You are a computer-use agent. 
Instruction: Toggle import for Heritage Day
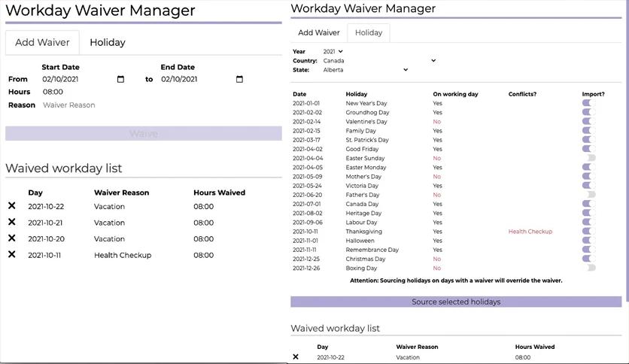tap(589, 214)
